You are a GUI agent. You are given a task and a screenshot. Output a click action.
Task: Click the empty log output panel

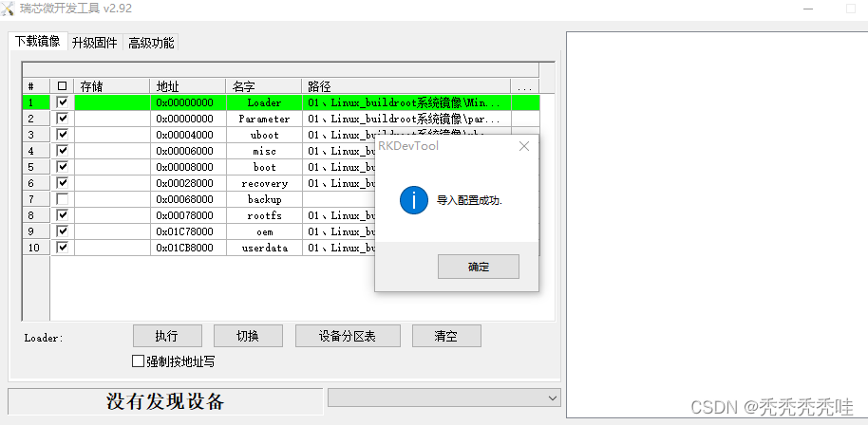(717, 225)
